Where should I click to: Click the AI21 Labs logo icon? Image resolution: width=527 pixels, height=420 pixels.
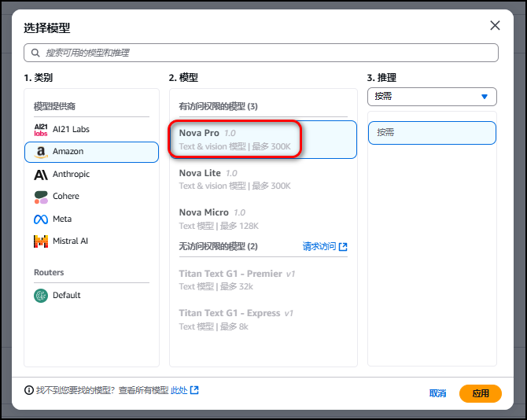click(x=41, y=130)
